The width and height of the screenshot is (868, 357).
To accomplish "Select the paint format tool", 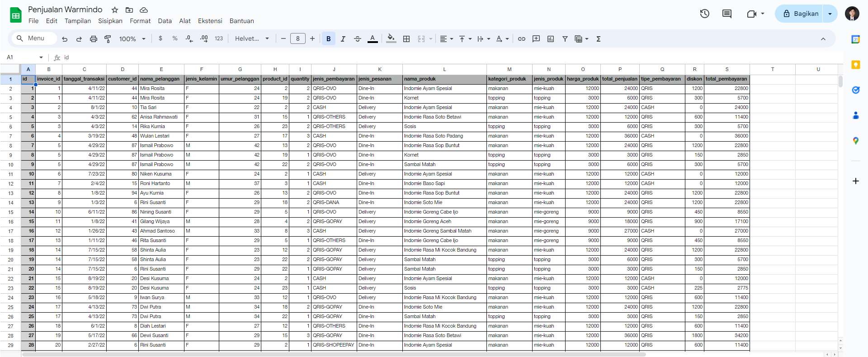I will 108,39.
